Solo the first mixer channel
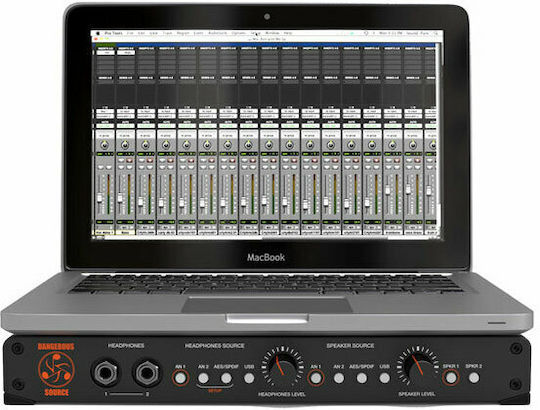 coord(101,167)
